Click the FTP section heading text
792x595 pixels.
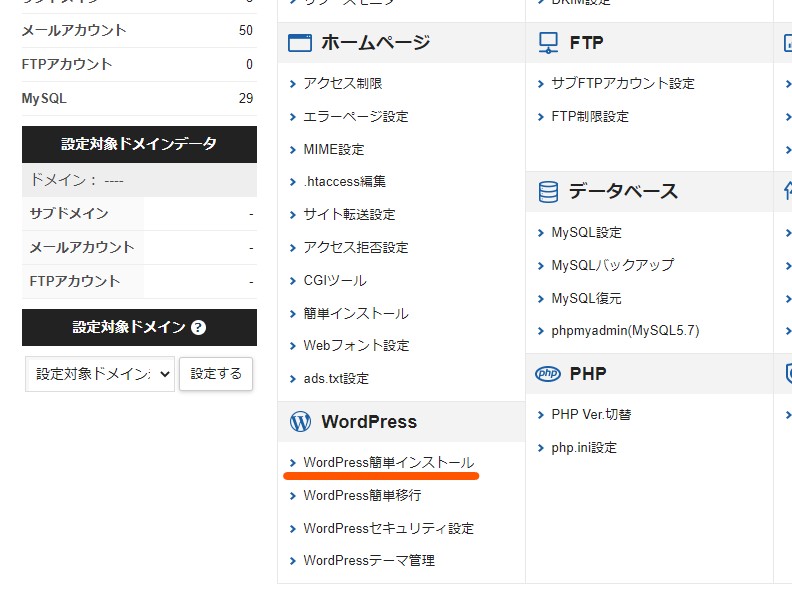click(586, 43)
